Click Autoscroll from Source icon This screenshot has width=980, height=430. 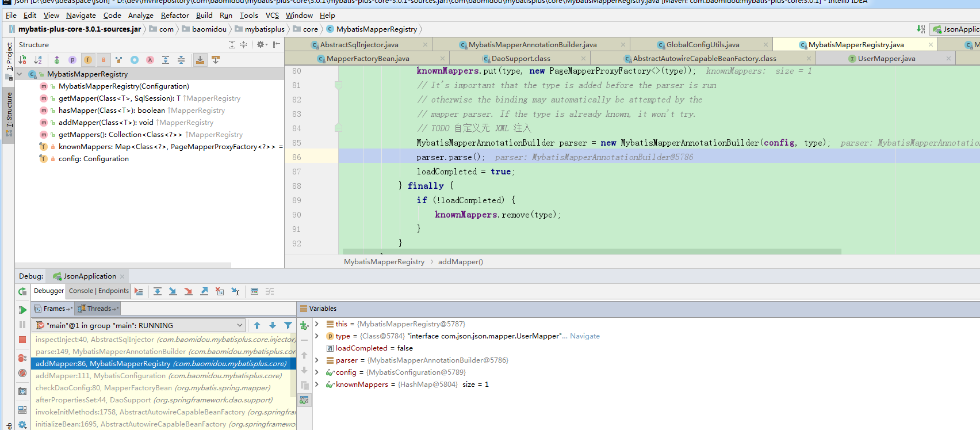click(x=216, y=60)
